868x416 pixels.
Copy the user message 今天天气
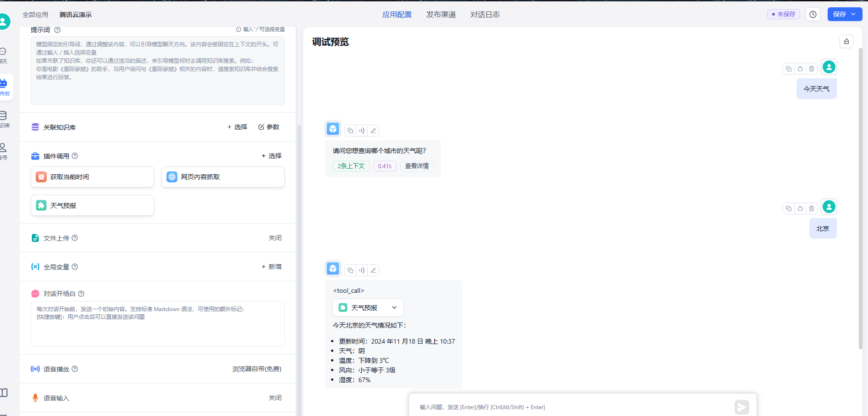pos(789,69)
